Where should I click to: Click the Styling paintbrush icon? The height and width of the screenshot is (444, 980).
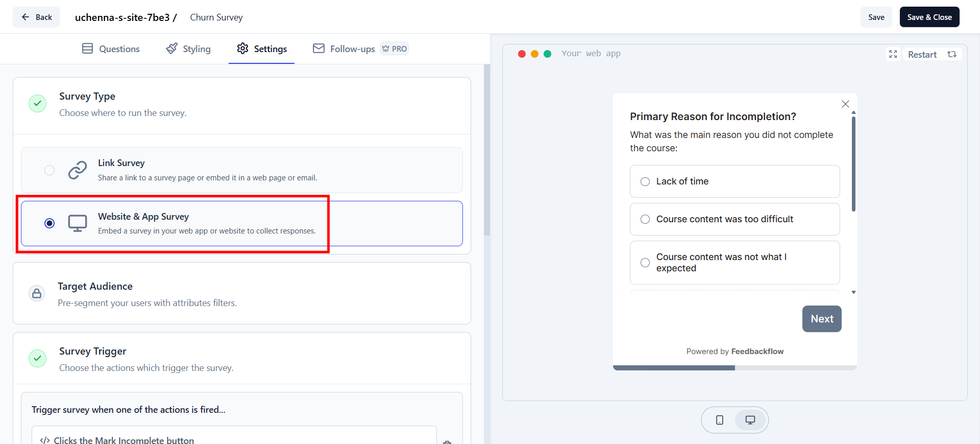[x=172, y=49]
